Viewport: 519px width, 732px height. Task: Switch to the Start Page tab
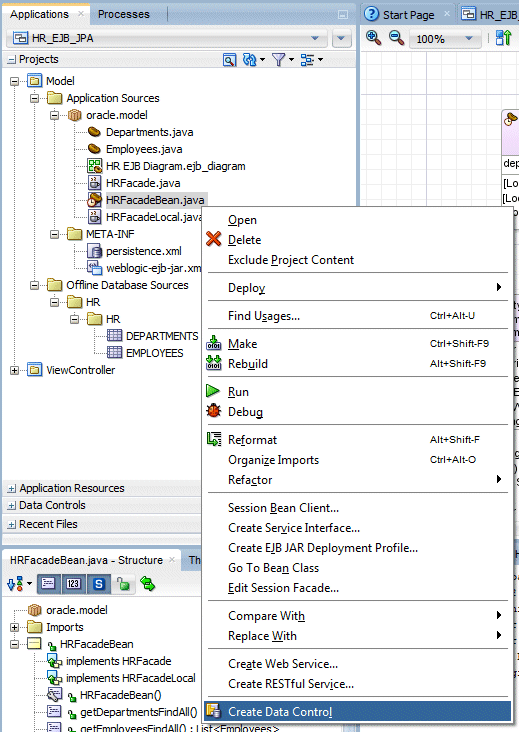[408, 15]
